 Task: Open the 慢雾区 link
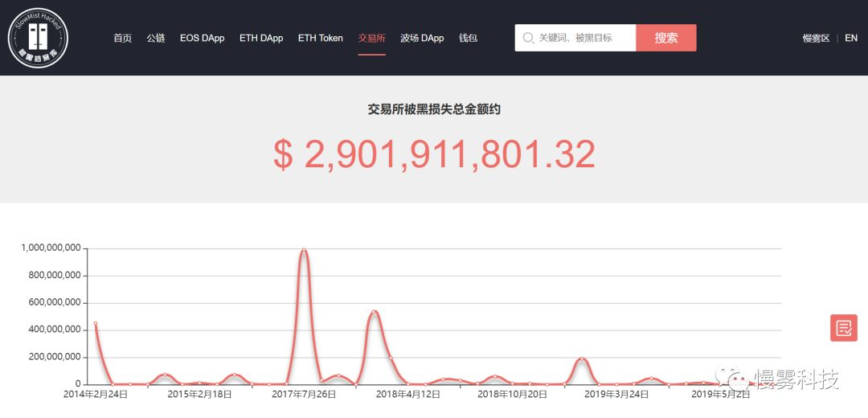[x=815, y=38]
